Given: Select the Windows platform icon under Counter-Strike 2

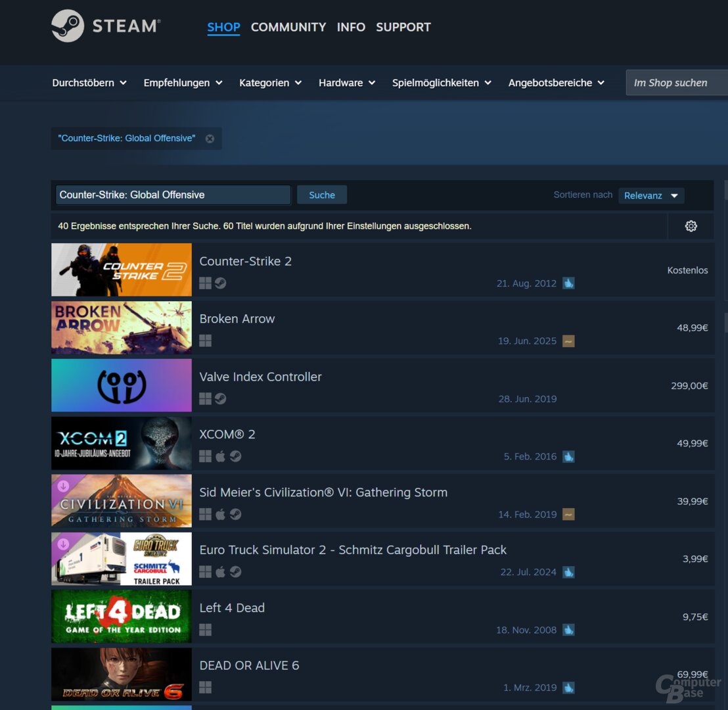Looking at the screenshot, I should point(205,283).
